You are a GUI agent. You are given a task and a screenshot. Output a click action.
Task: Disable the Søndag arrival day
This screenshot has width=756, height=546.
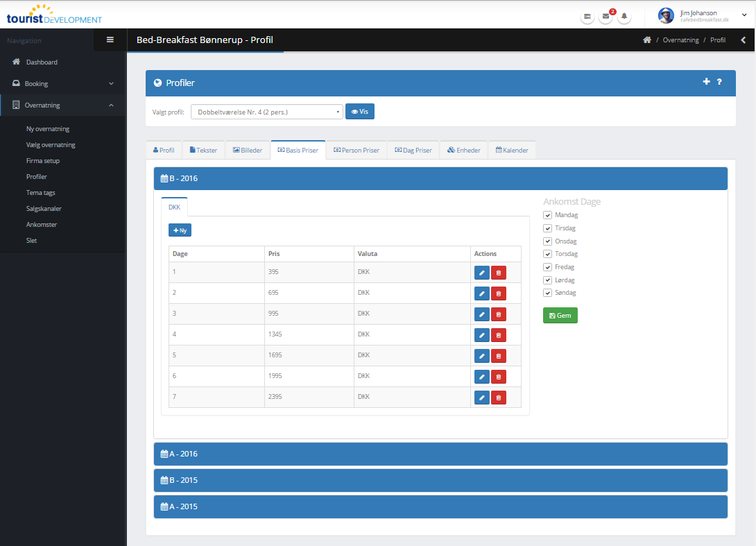pos(547,293)
